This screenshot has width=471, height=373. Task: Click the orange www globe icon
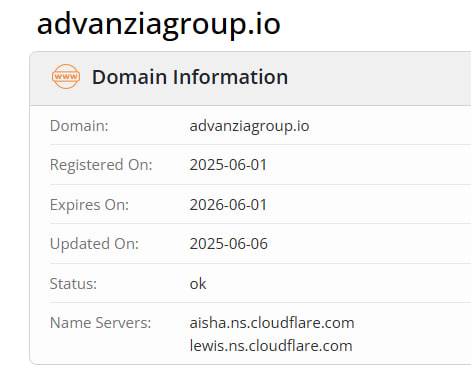coord(66,77)
